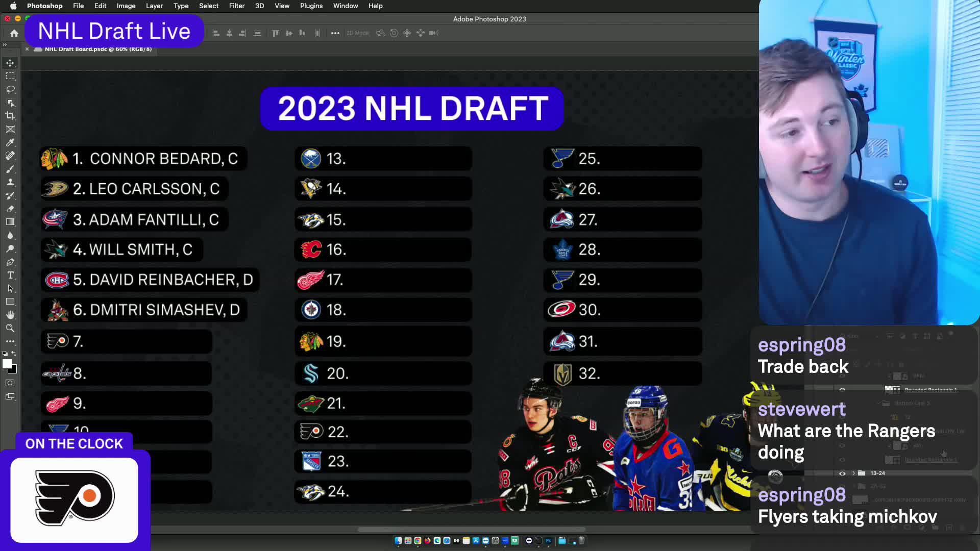This screenshot has width=980, height=551.
Task: Select the Gradient tool
Action: point(10,222)
